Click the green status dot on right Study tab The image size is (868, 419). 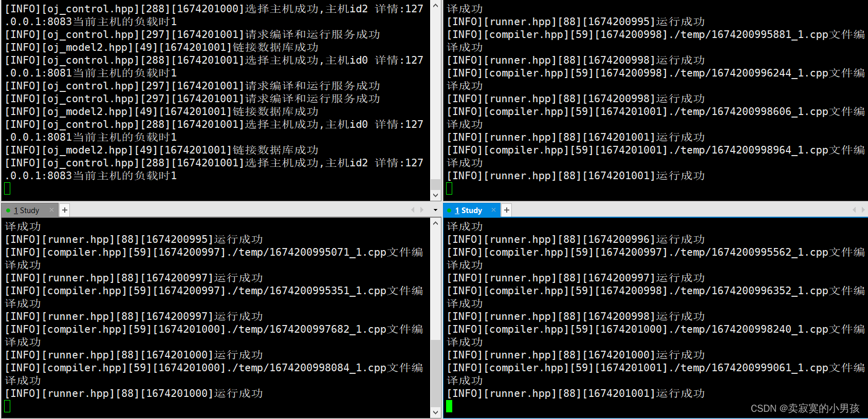tap(449, 211)
